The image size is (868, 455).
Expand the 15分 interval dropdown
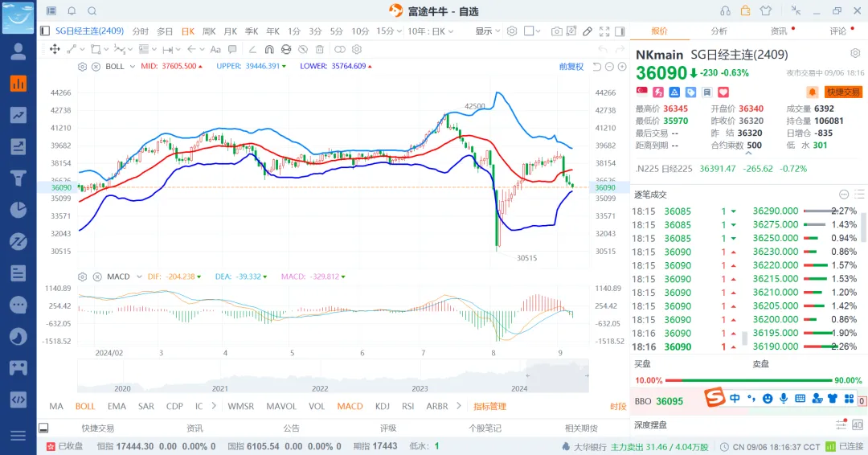click(389, 31)
